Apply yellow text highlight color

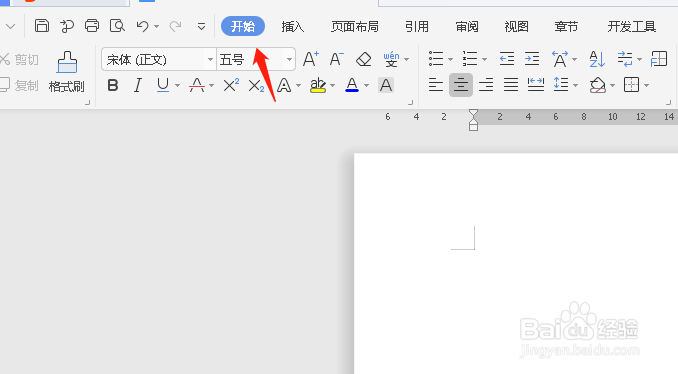point(318,85)
